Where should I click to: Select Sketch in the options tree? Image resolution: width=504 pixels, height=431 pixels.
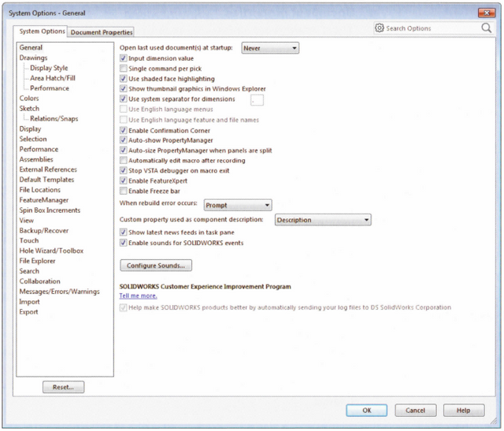click(x=29, y=109)
